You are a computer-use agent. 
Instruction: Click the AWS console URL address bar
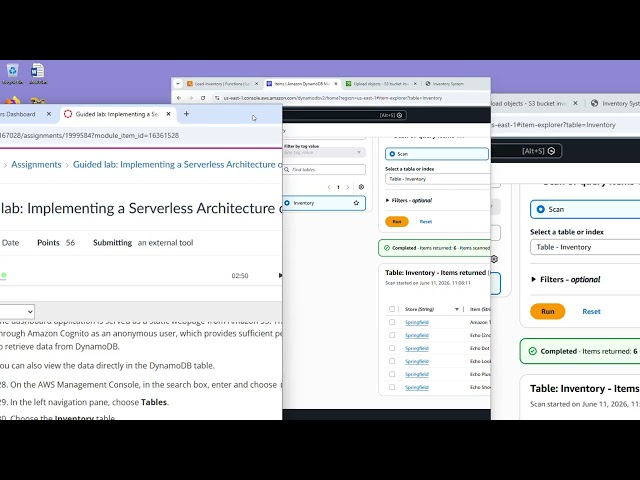tap(333, 98)
